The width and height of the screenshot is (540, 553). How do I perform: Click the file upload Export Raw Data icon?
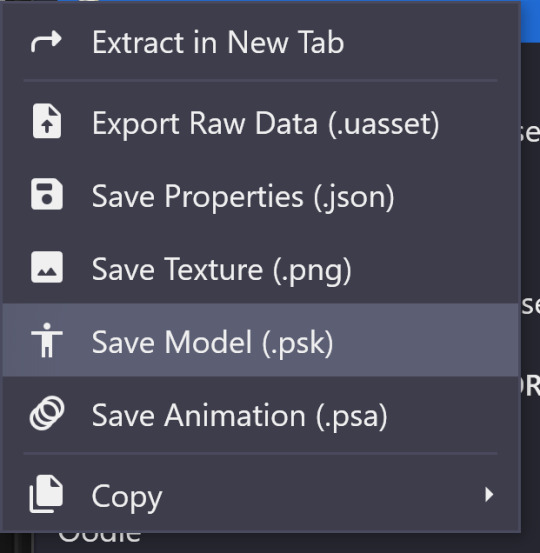tap(47, 121)
